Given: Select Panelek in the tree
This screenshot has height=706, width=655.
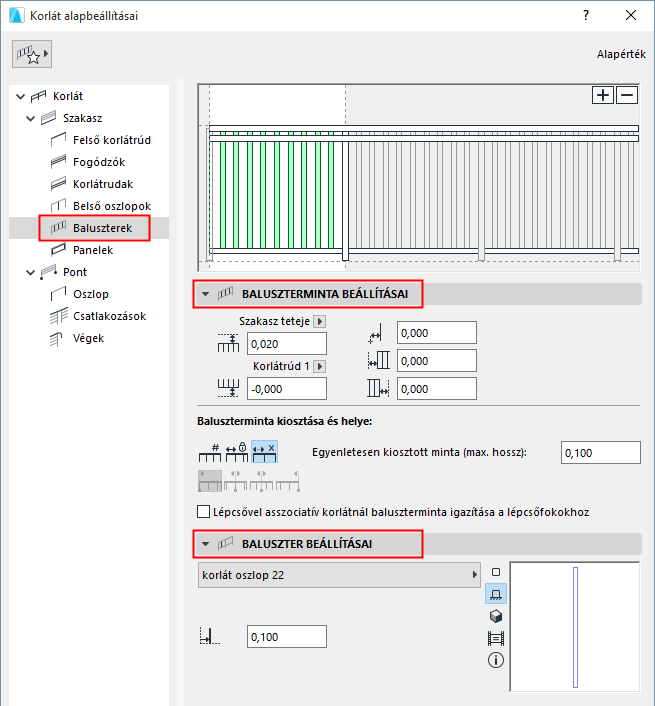Looking at the screenshot, I should click(93, 250).
